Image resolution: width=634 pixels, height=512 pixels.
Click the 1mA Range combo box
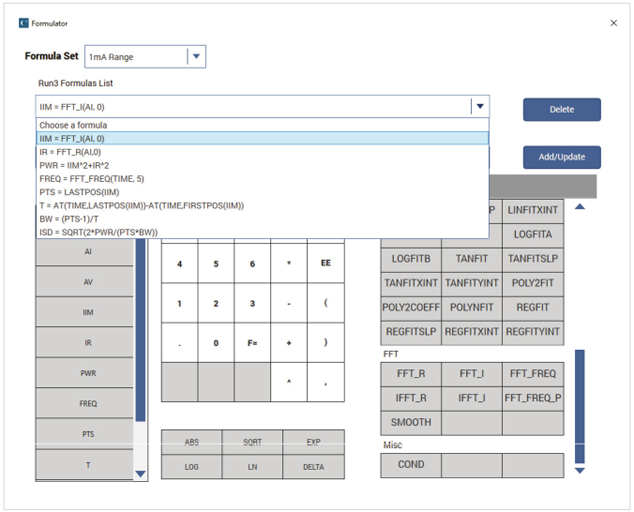(145, 57)
